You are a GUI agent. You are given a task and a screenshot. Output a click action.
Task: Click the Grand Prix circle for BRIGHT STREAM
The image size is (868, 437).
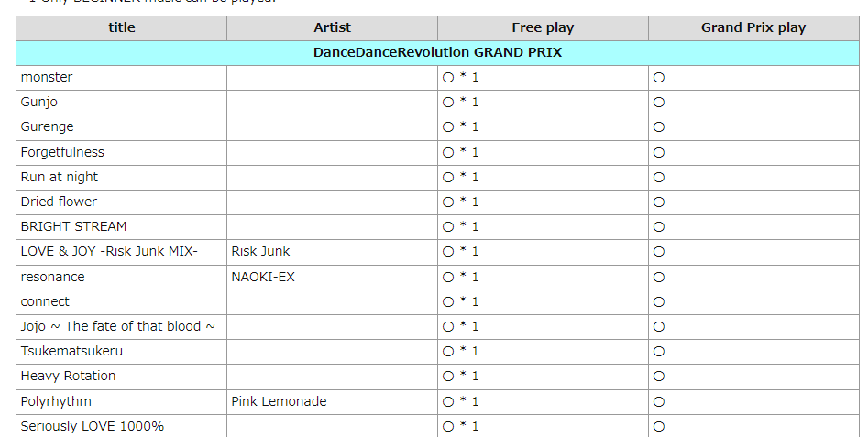pos(658,227)
